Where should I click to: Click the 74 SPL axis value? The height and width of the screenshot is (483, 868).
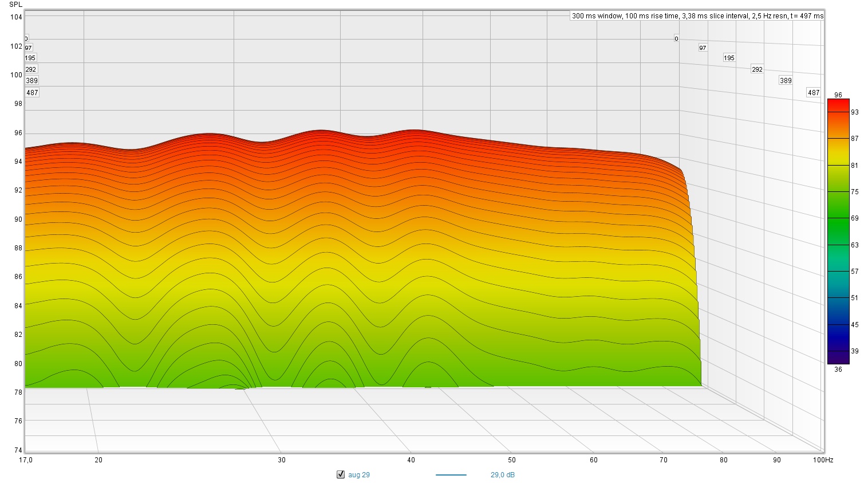18,450
